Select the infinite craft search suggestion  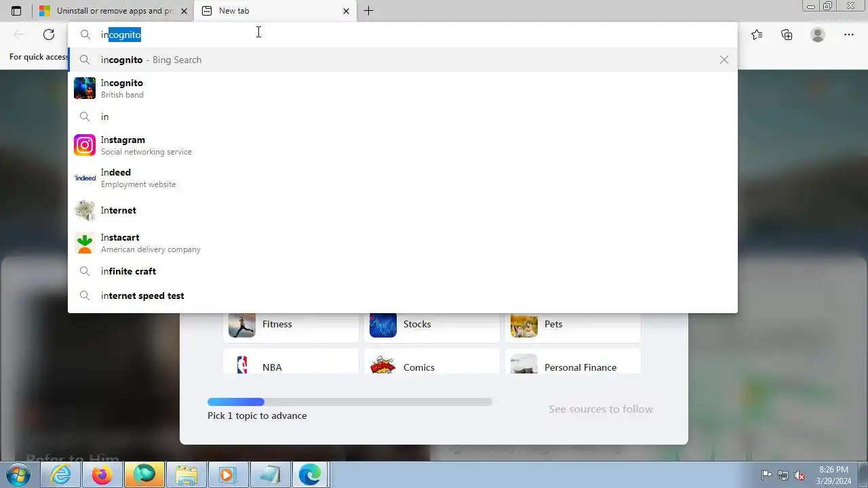pyautogui.click(x=402, y=271)
